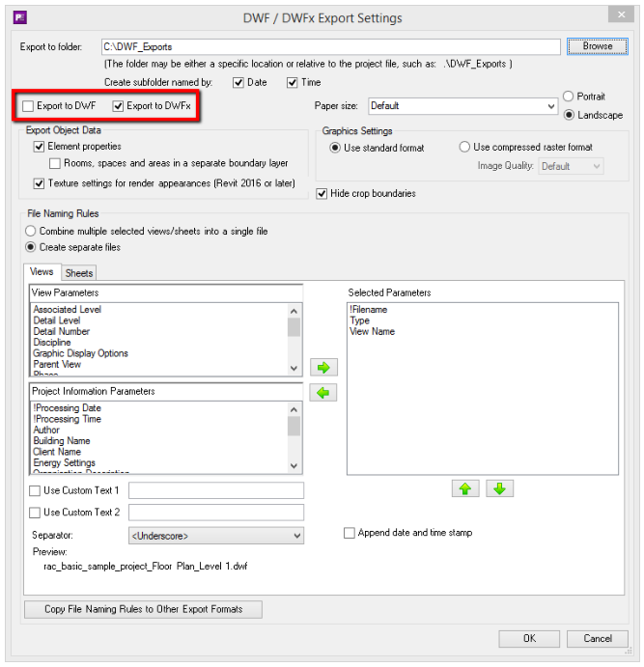Click the application icon in the title bar
644x667 pixels.
20,17
